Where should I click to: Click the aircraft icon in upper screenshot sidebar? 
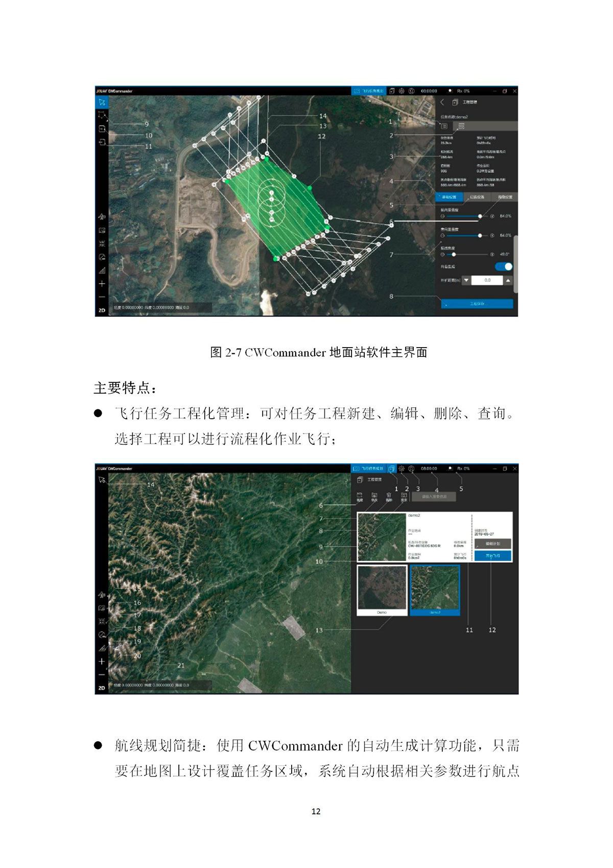coord(102,217)
